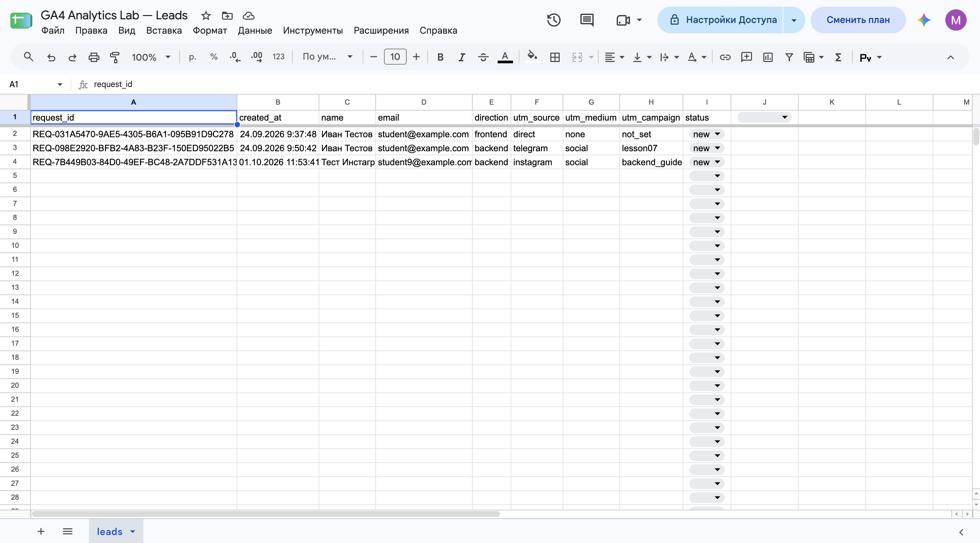980x543 pixels.
Task: Open borders options icon
Action: 555,57
